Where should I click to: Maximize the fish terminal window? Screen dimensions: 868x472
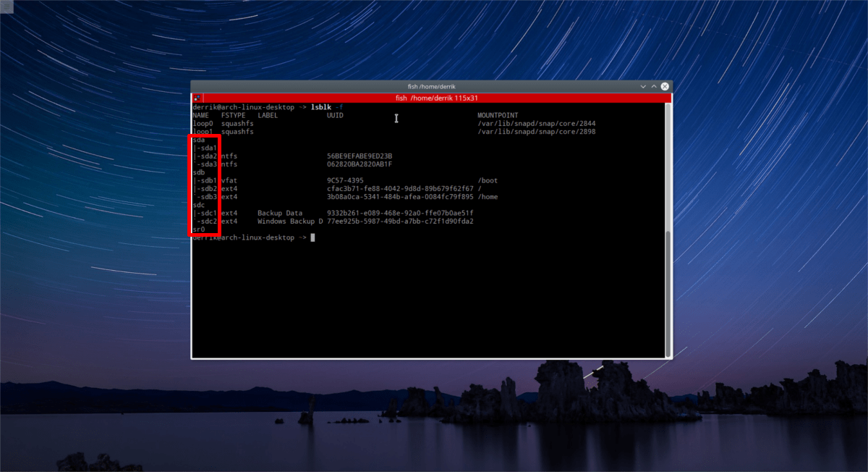click(x=654, y=86)
